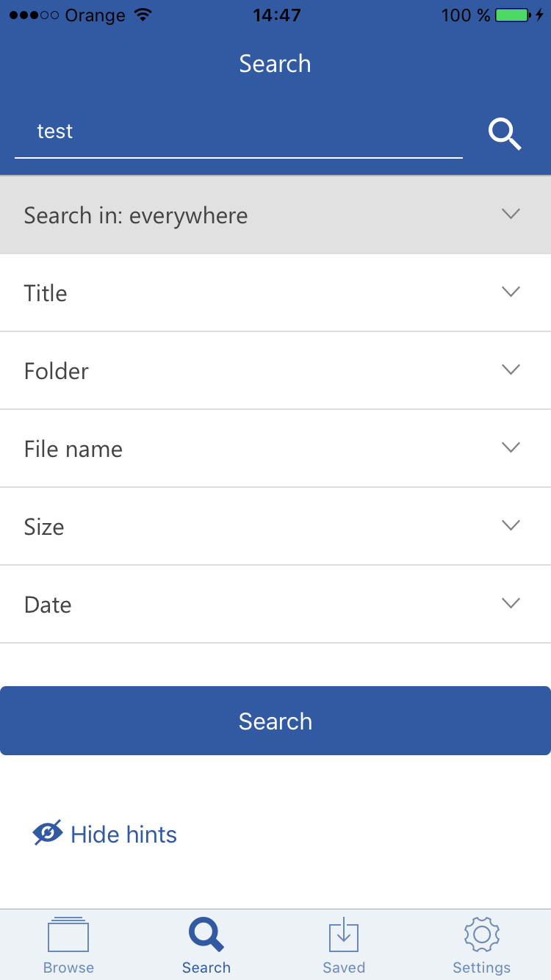Click the search text field containing 'test'
The image size is (551, 980).
tap(238, 132)
